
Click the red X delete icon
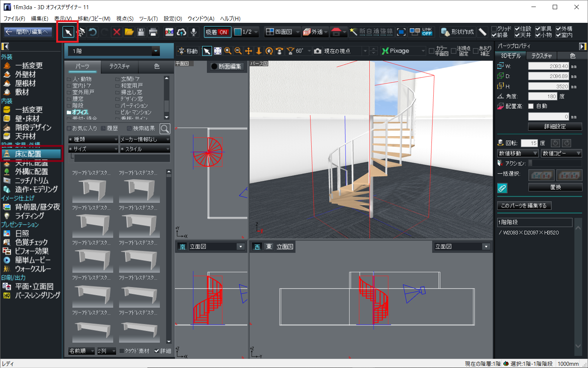pos(116,32)
